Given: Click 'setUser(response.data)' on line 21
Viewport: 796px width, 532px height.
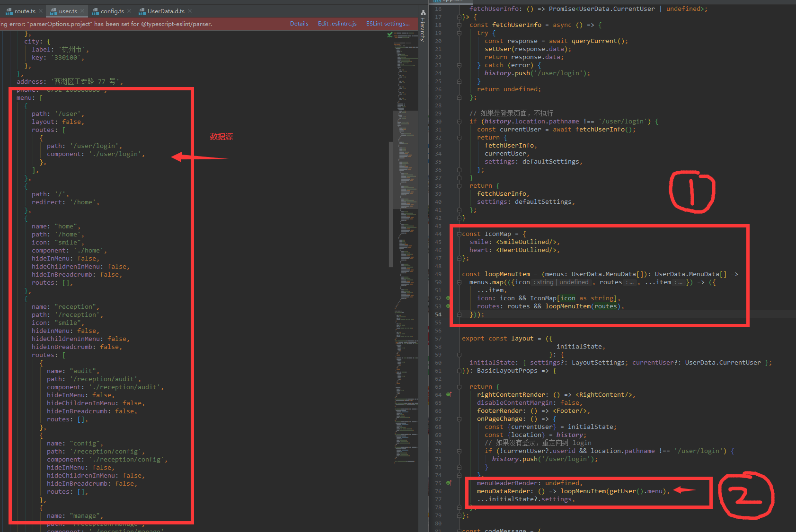Looking at the screenshot, I should pyautogui.click(x=526, y=49).
